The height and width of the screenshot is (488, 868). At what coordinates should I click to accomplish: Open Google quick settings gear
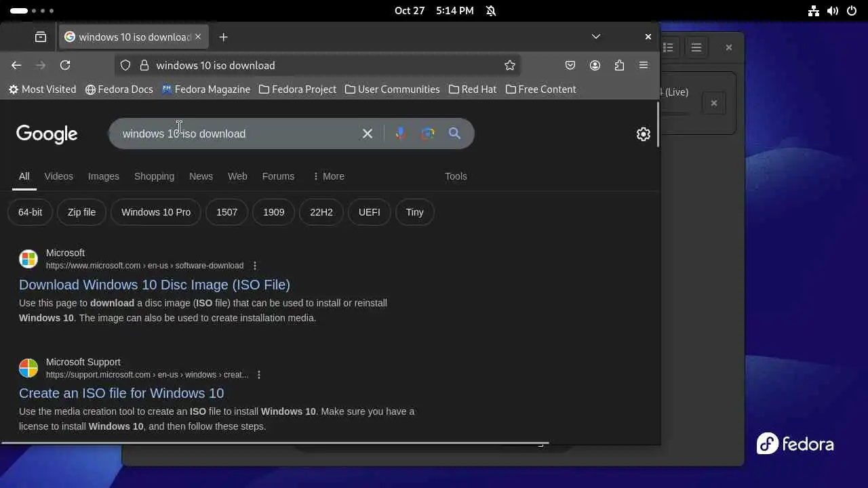click(x=644, y=134)
